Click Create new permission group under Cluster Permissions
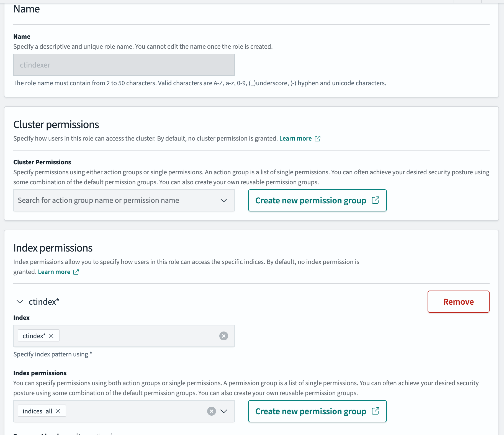Screen dimensions: 504x435 pos(310,200)
